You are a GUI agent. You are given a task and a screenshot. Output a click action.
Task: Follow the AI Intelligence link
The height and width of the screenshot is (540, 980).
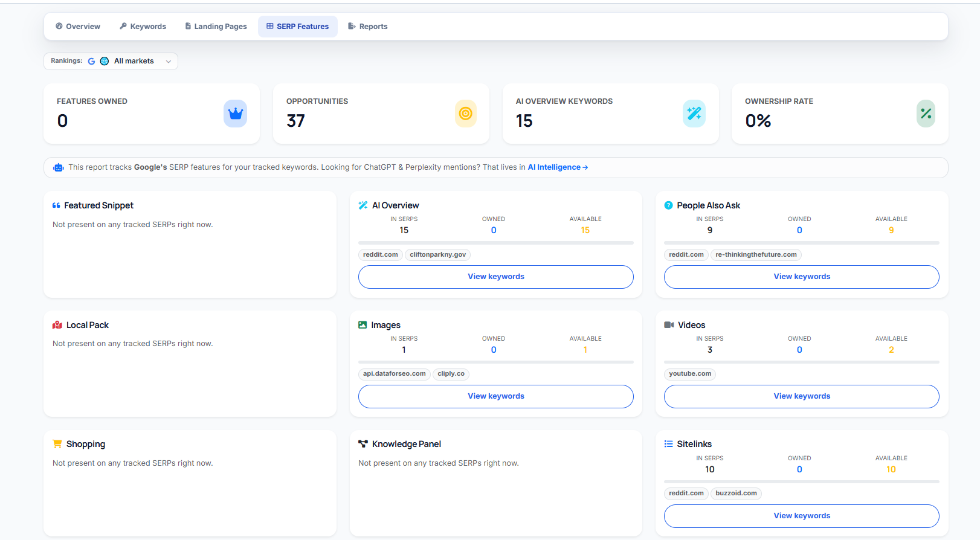[x=558, y=167]
